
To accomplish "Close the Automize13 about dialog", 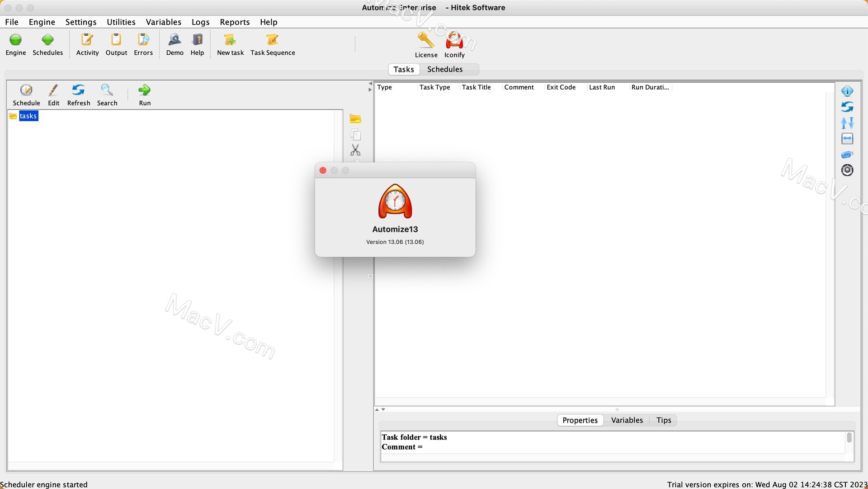I will click(323, 171).
